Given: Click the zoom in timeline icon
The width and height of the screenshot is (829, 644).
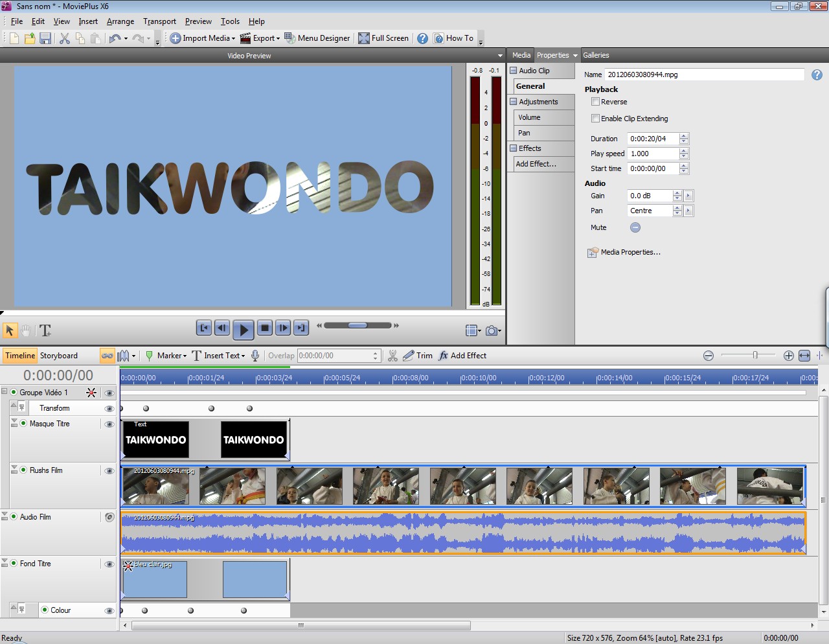Looking at the screenshot, I should [788, 356].
